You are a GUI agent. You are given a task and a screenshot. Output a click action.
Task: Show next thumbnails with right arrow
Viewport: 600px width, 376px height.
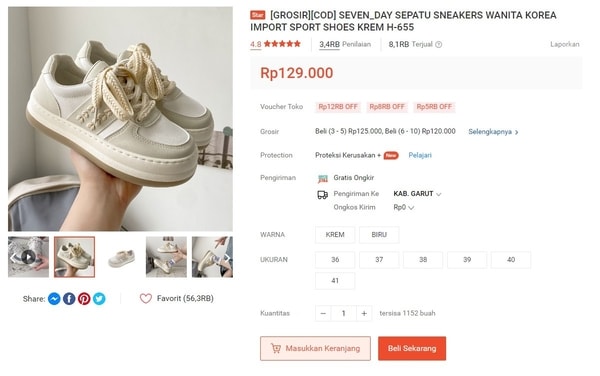tap(227, 257)
